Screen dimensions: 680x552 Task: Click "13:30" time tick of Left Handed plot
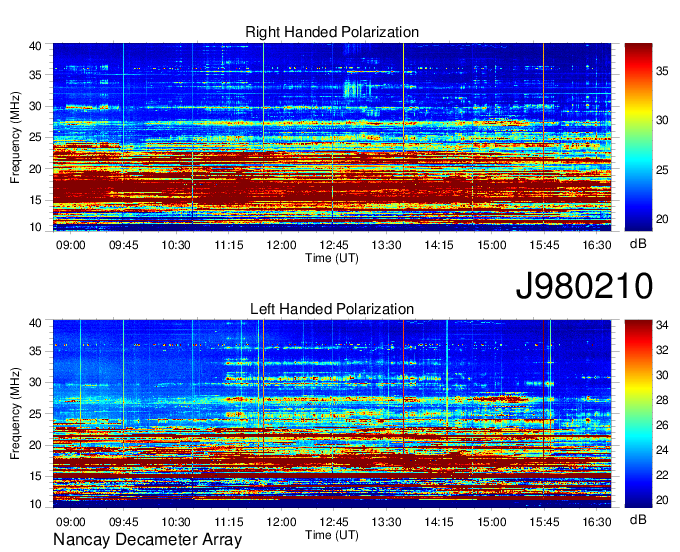coord(386,522)
